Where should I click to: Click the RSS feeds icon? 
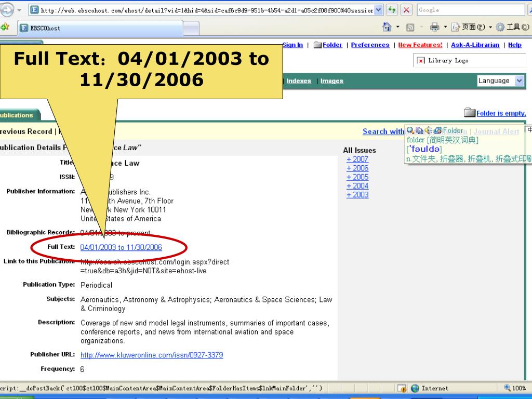pyautogui.click(x=410, y=27)
